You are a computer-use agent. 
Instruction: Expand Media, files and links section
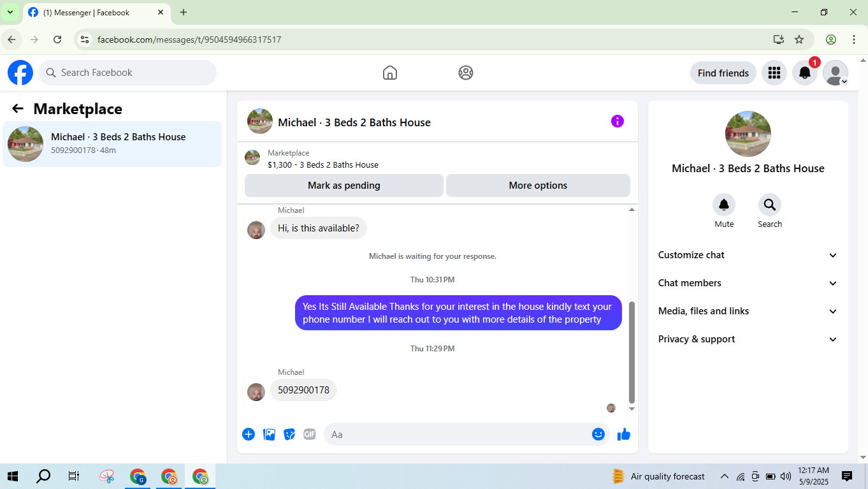pyautogui.click(x=748, y=311)
